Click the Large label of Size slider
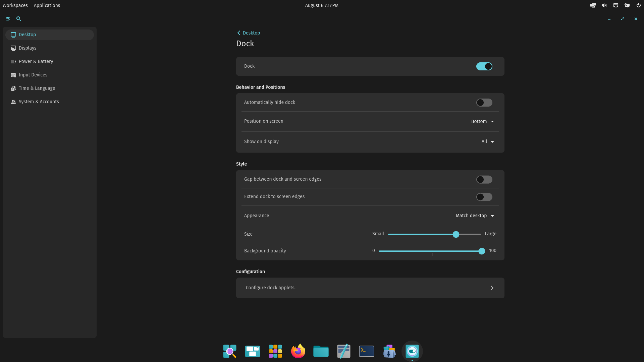Viewport: 644px width, 362px height. point(490,234)
